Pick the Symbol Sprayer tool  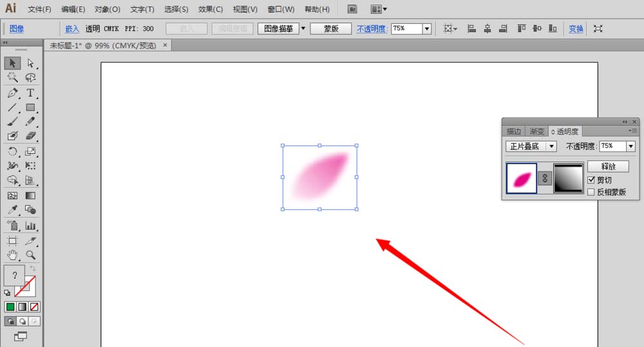[x=12, y=225]
